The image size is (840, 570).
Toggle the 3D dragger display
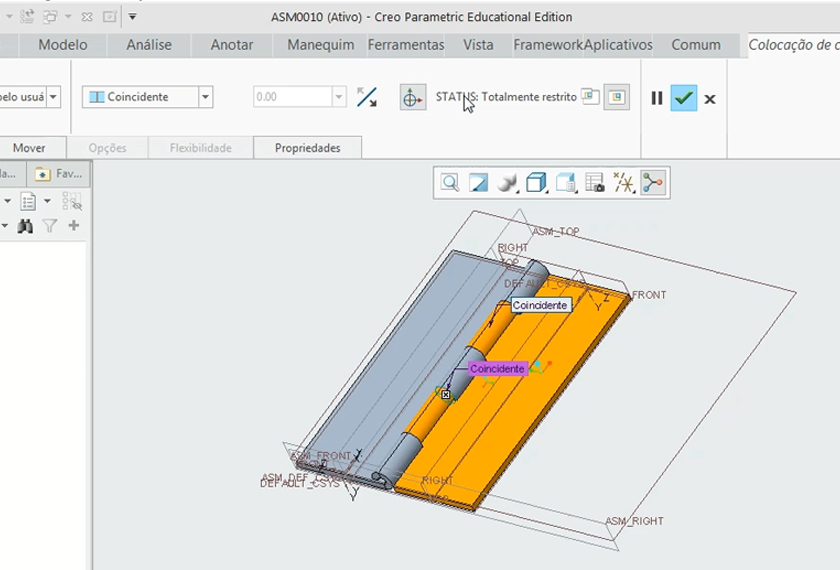tap(413, 97)
